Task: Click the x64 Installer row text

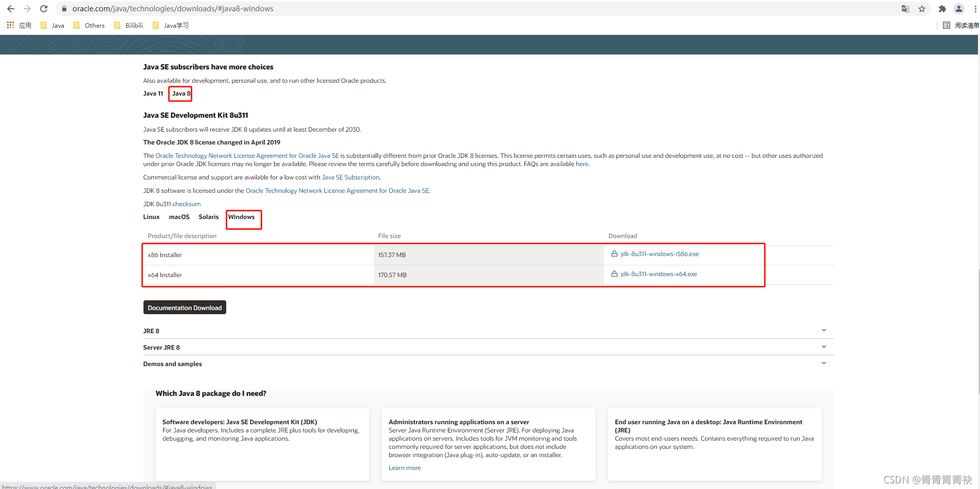Action: (x=165, y=275)
